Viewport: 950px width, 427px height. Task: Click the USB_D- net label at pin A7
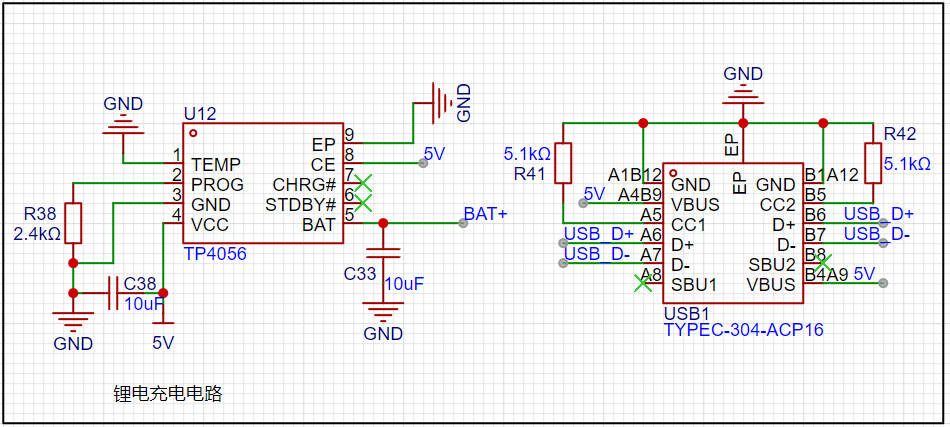click(599, 254)
